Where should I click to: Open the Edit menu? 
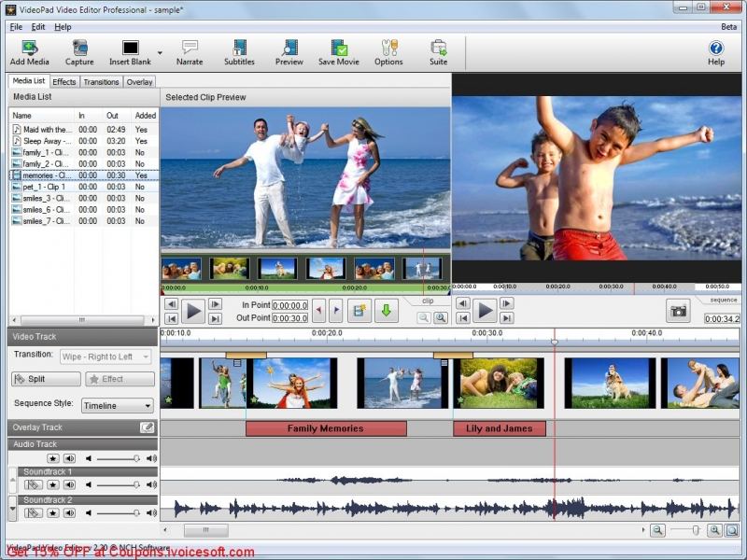pos(38,27)
